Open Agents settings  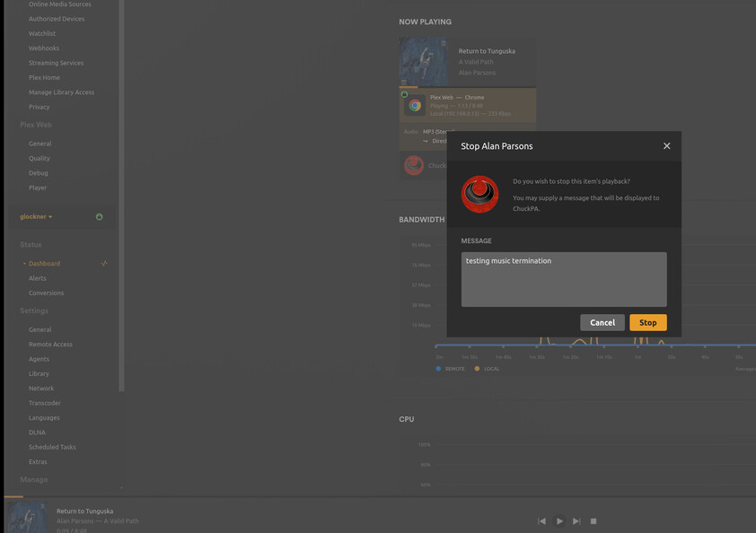39,359
